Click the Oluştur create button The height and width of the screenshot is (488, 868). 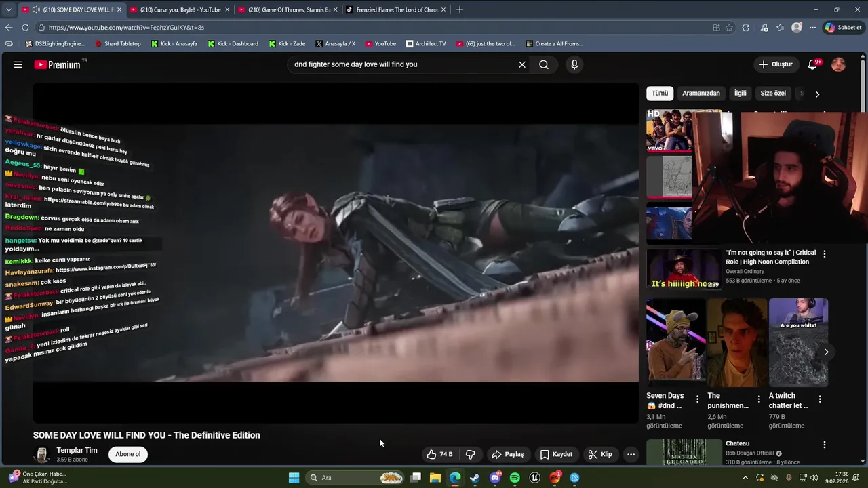coord(776,64)
